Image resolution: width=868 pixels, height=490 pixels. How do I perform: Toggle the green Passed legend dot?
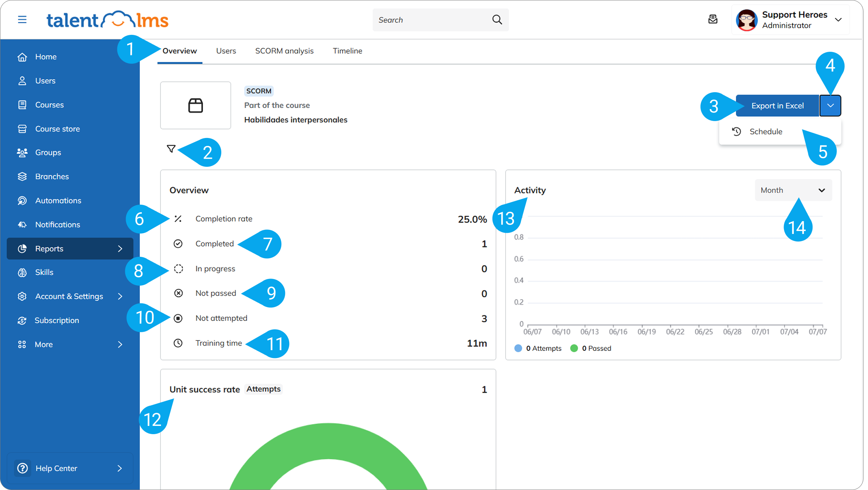pos(574,348)
